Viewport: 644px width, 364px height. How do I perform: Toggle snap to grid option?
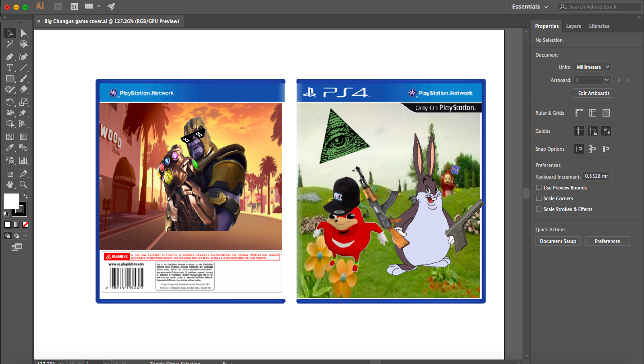click(593, 149)
